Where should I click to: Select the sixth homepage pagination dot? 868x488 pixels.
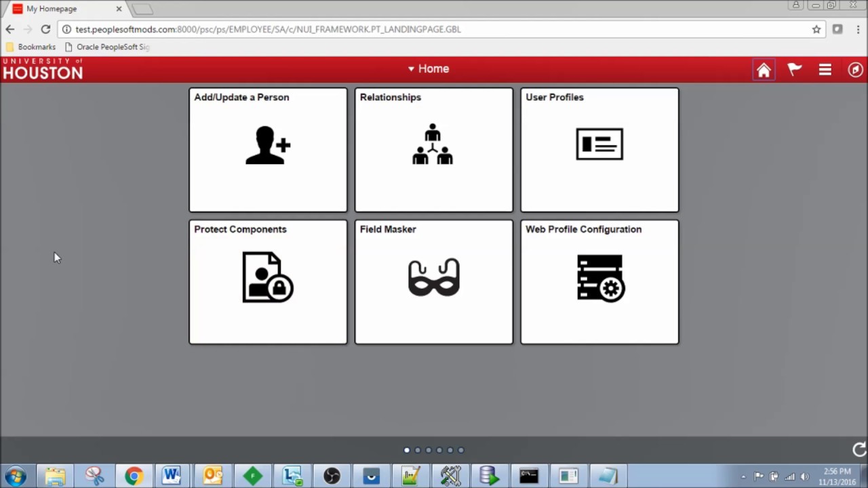(x=461, y=450)
